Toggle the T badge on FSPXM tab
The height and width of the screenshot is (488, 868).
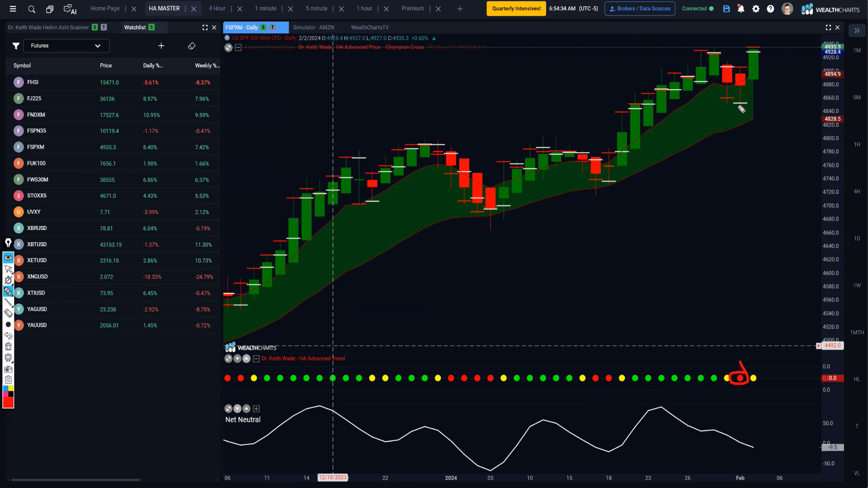pyautogui.click(x=273, y=28)
